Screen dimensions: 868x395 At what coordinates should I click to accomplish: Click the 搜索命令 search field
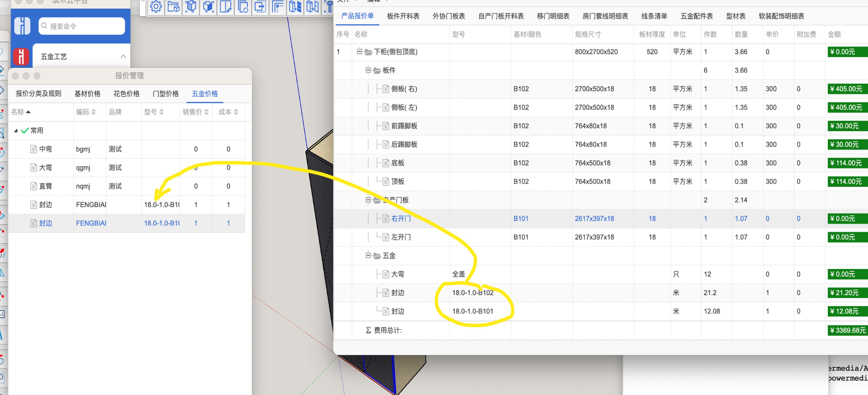(81, 26)
